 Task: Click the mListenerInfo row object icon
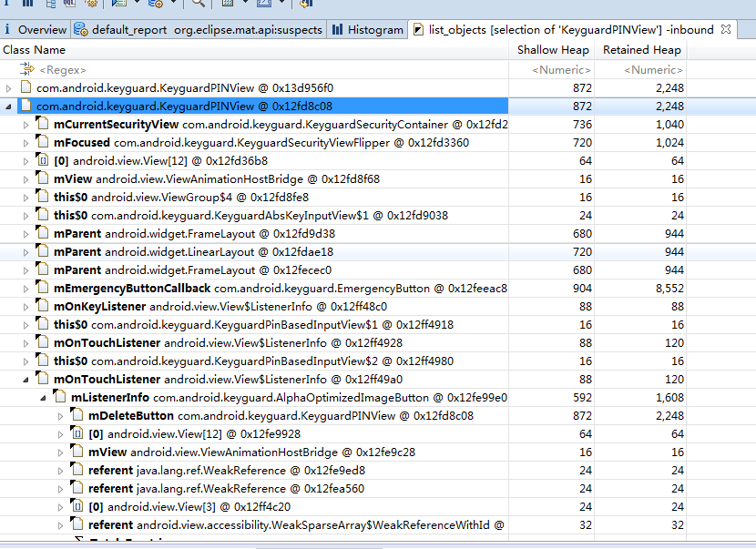click(60, 397)
